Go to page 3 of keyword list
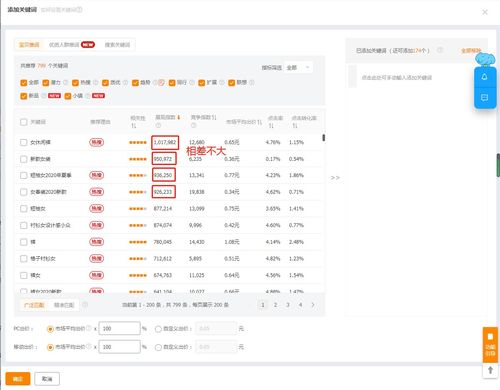 pos(288,305)
